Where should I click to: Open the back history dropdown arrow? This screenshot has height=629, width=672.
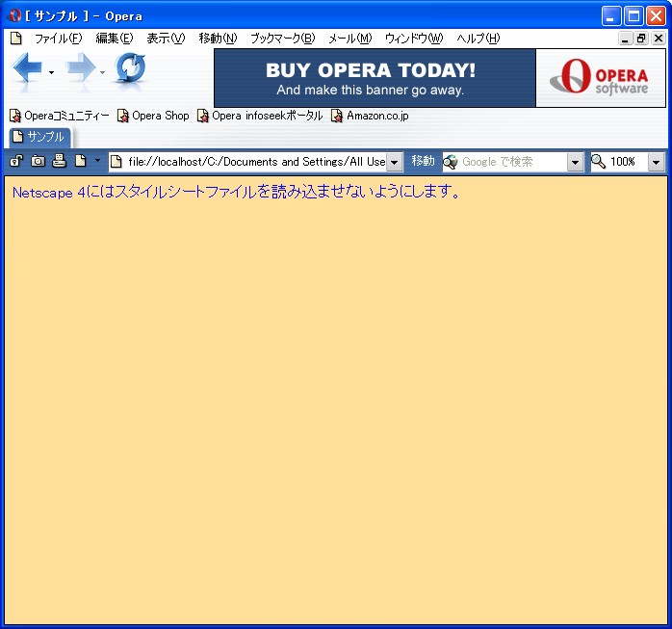pos(51,72)
